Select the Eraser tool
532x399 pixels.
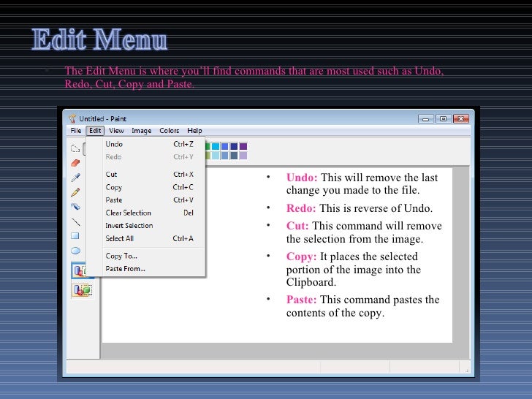(75, 163)
